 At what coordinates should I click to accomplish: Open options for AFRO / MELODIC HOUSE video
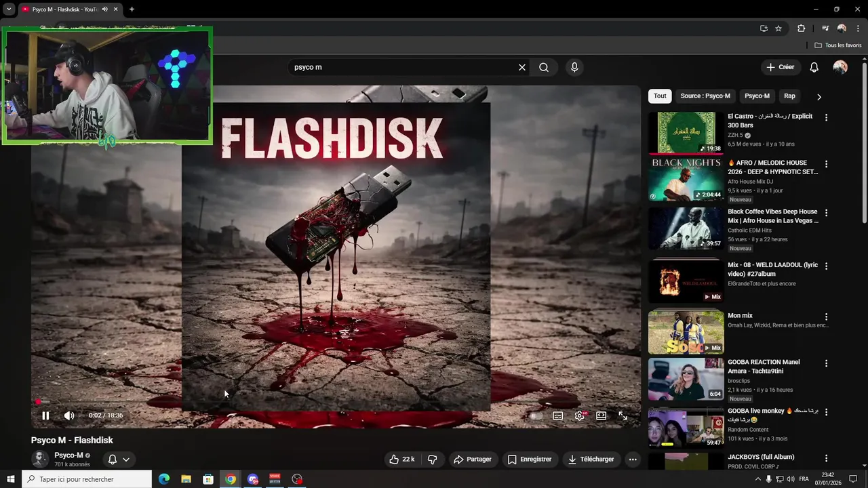(x=826, y=164)
